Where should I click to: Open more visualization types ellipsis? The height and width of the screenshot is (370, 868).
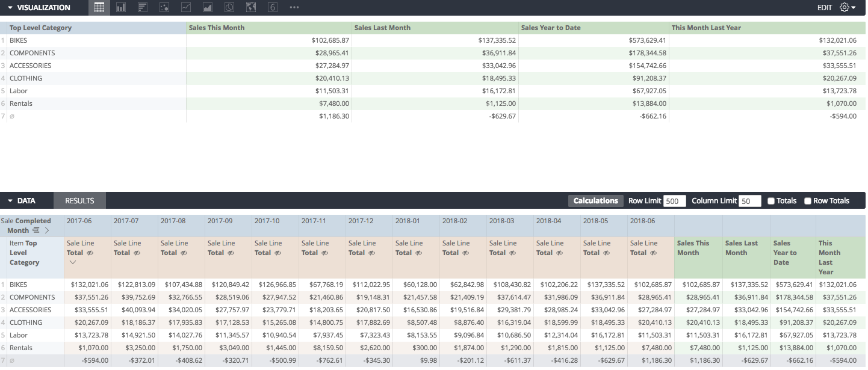click(x=294, y=8)
